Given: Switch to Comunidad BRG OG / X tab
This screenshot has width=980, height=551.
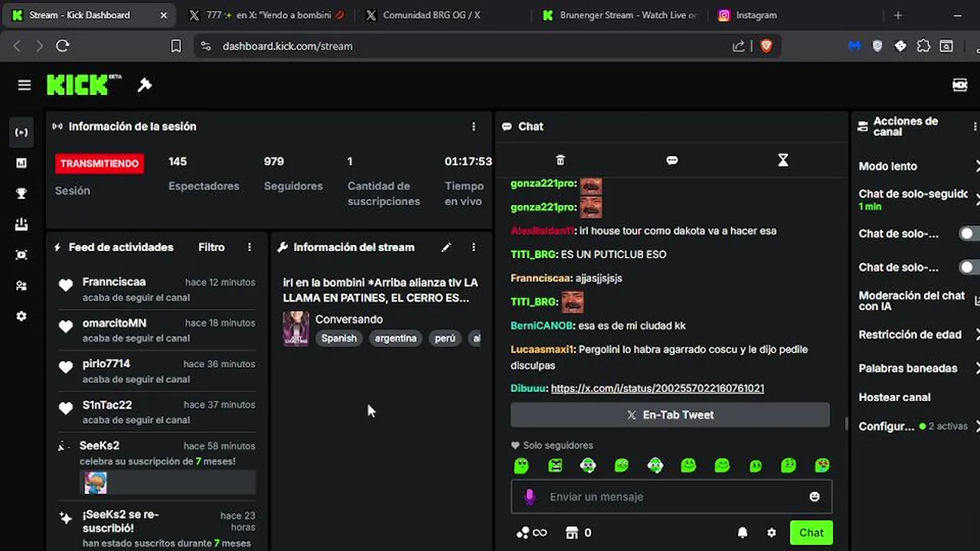Looking at the screenshot, I should click(x=443, y=15).
